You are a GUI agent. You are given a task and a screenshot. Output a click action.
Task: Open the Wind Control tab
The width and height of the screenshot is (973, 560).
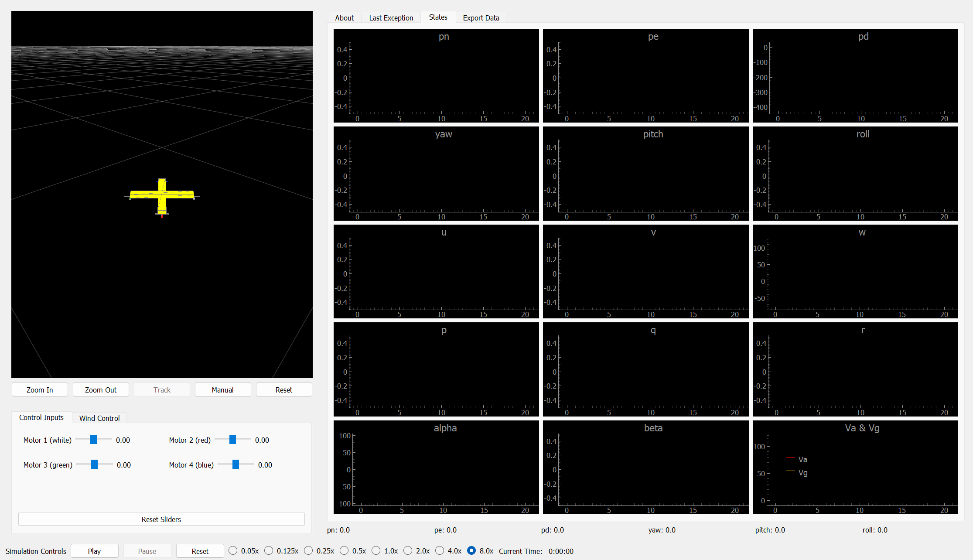click(x=99, y=418)
